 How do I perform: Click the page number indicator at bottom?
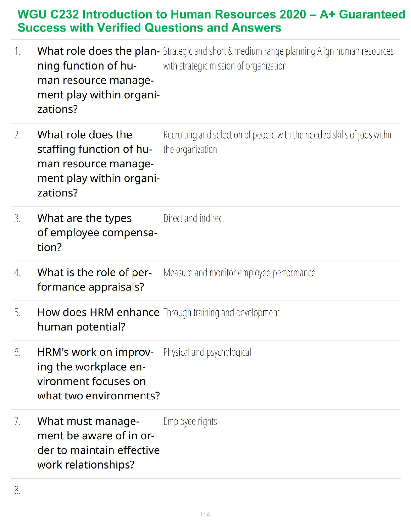205,514
